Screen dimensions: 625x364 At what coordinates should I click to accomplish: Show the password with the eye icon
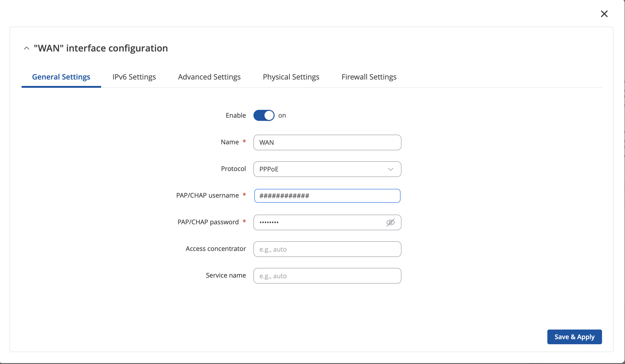(390, 222)
